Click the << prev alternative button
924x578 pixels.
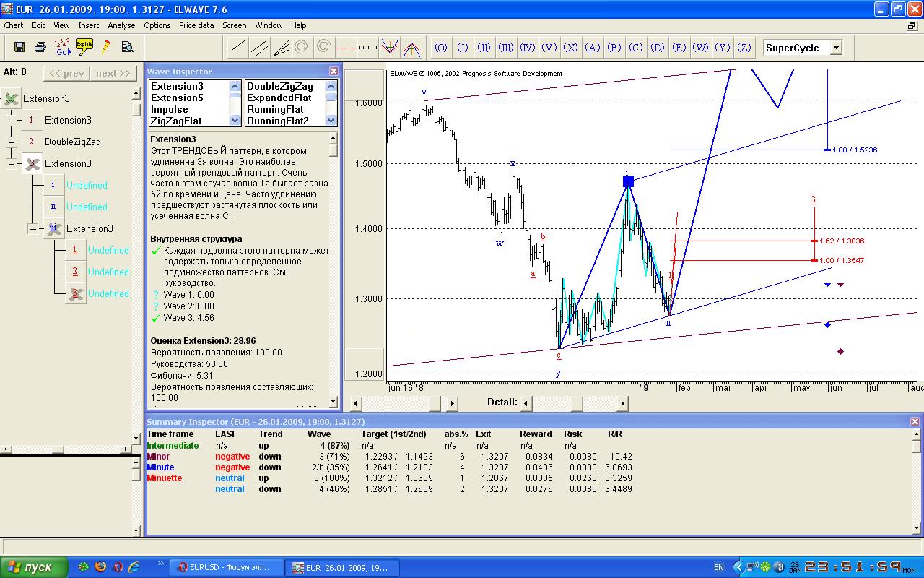tap(66, 73)
